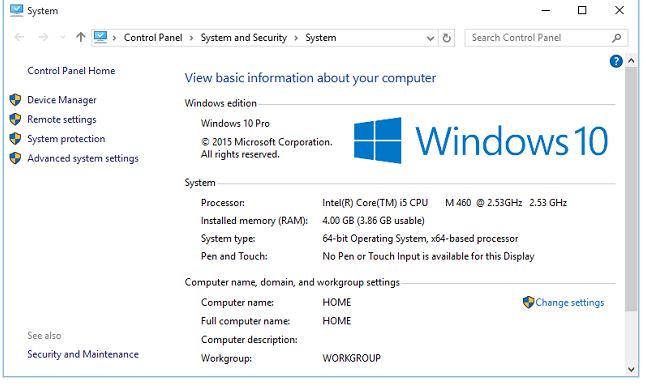646x386 pixels.
Task: Click the vertical scrollbar thumb
Action: click(631, 189)
